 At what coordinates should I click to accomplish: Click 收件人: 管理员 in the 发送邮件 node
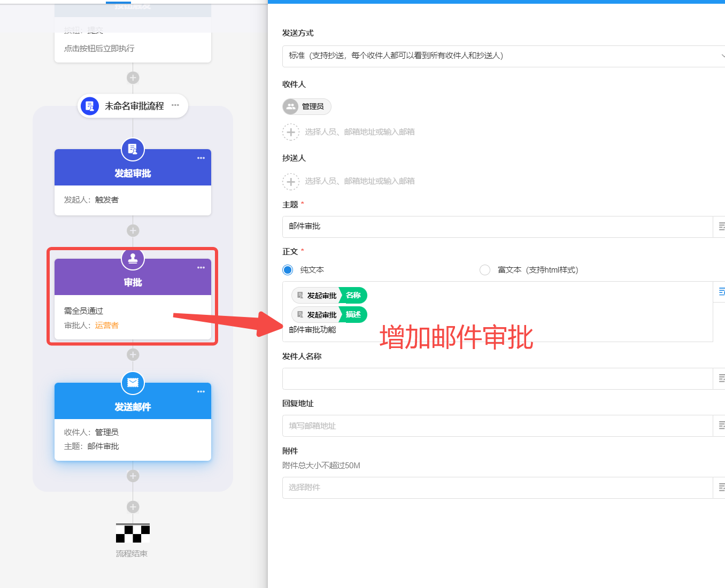91,432
